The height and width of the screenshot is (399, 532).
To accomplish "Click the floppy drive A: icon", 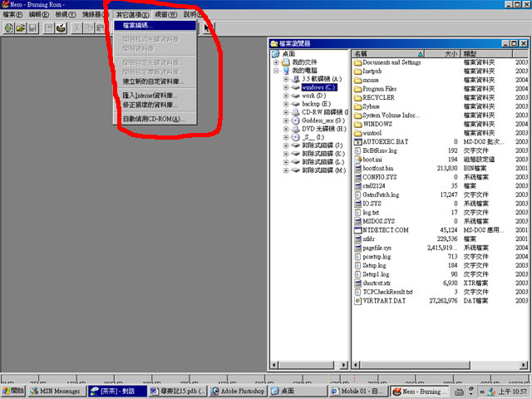I will [x=296, y=79].
